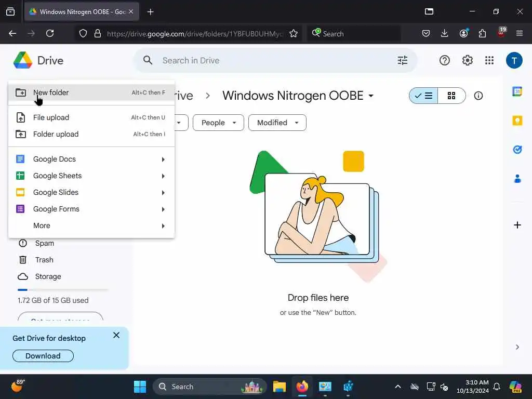The height and width of the screenshot is (399, 532).
Task: Go back with the browser arrow
Action: [x=12, y=33]
